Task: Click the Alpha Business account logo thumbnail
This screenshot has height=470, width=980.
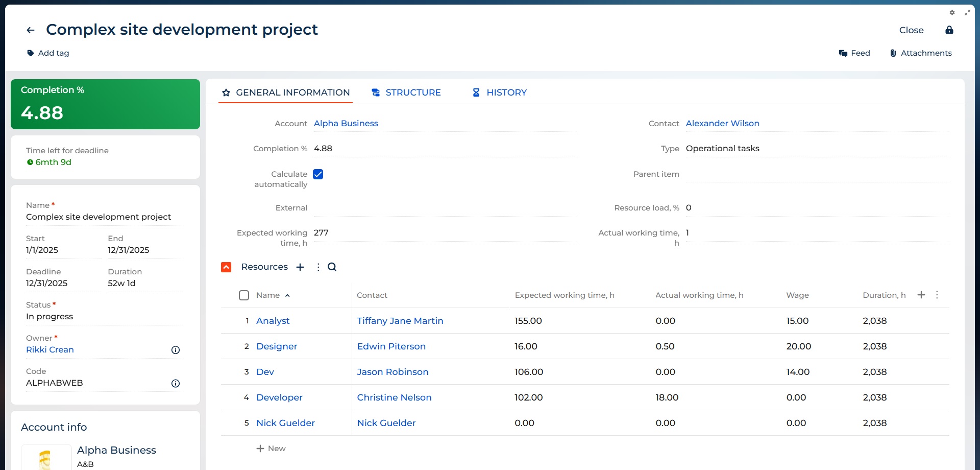Action: click(46, 457)
